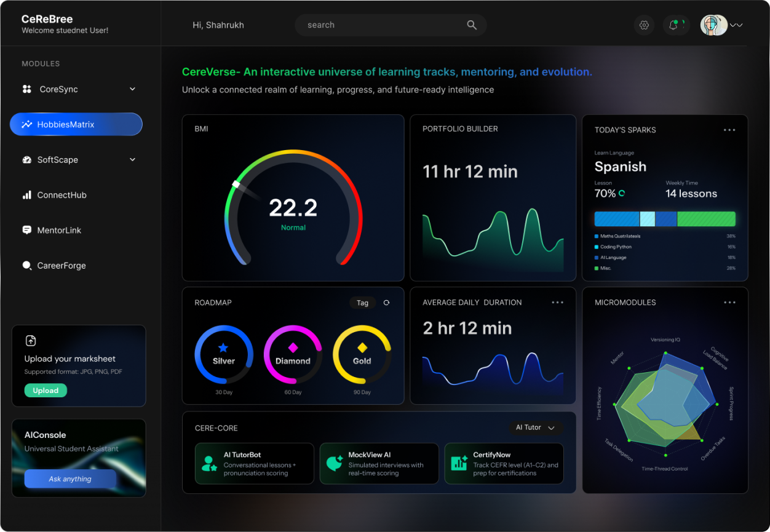Click the ConnectHub bar chart icon
This screenshot has height=532, width=770.
pos(26,195)
